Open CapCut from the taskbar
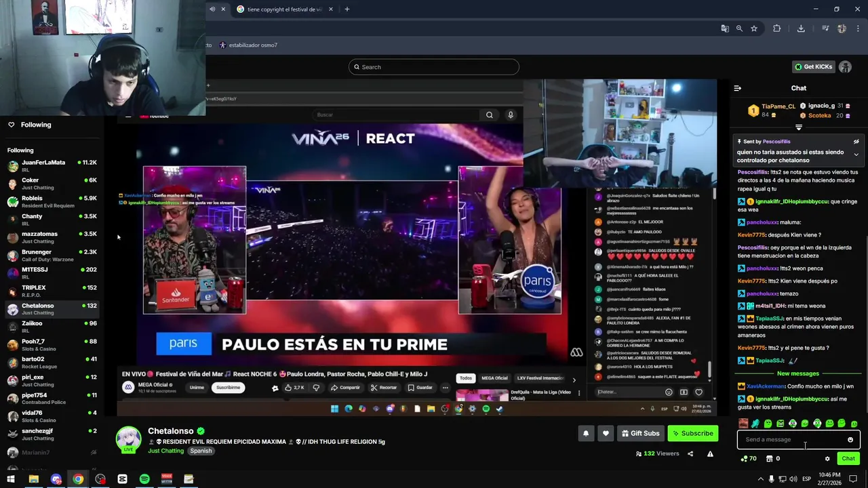The image size is (868, 488). 122,479
